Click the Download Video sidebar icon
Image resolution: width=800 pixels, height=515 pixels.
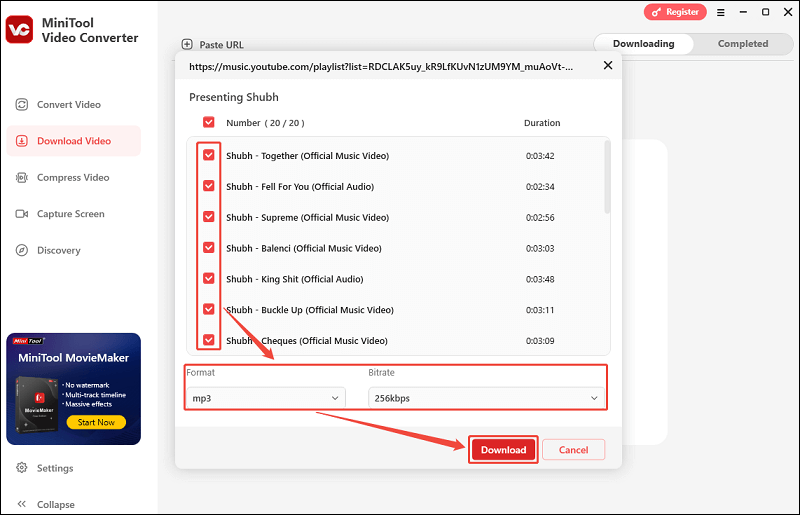(21, 141)
